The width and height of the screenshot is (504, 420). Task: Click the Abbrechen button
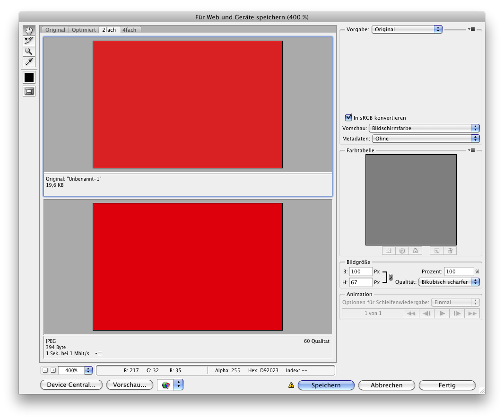coord(386,385)
